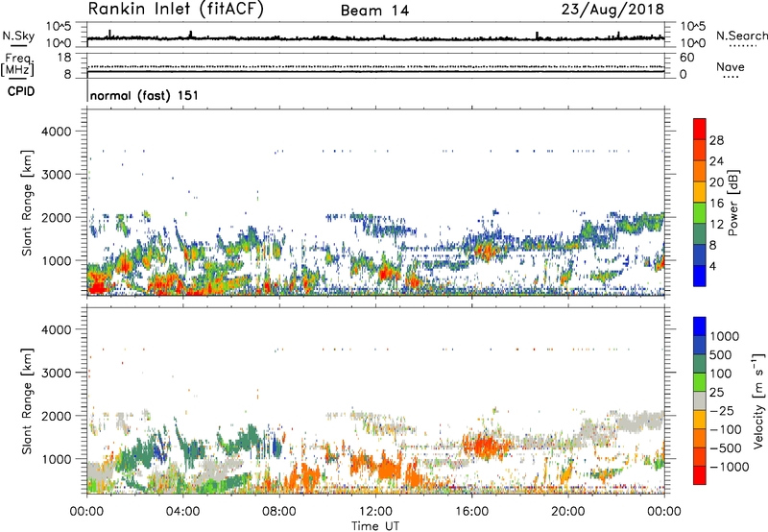The width and height of the screenshot is (768, 532).
Task: Pick the yellow segment of Power colorbar
Action: tap(700, 192)
